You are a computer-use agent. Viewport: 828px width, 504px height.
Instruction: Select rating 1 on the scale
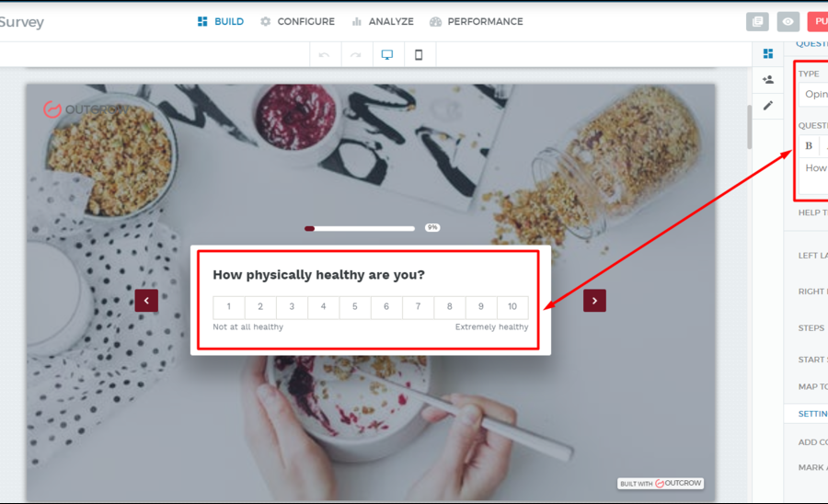pyautogui.click(x=229, y=306)
